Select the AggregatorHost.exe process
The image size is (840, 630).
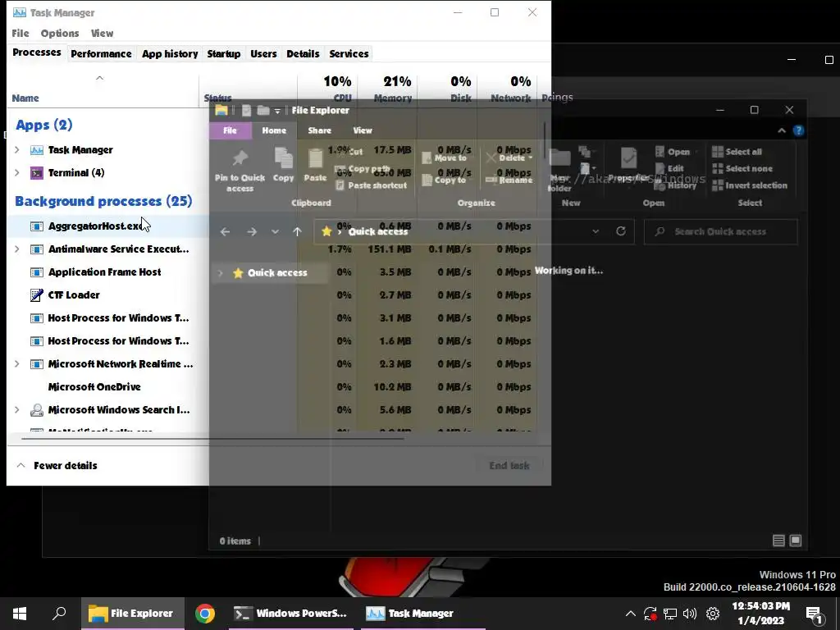pos(97,226)
